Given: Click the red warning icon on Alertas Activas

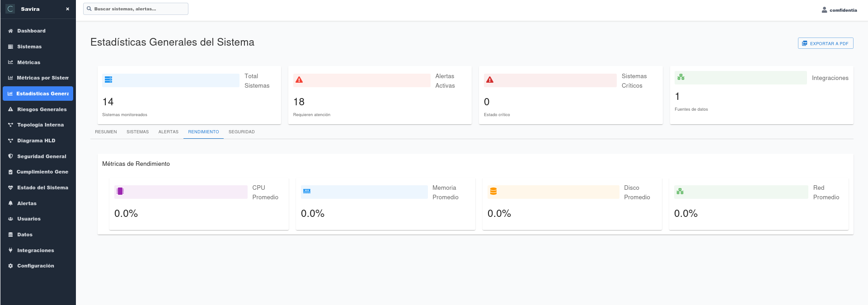Looking at the screenshot, I should pos(299,80).
